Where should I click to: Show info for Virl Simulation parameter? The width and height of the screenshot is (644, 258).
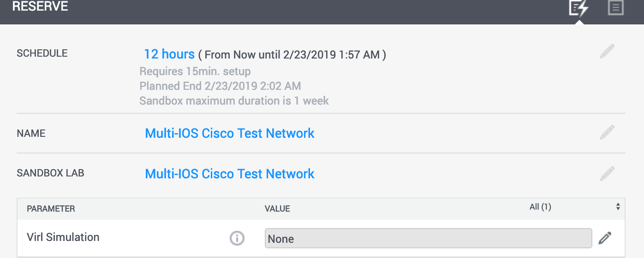[x=237, y=238]
